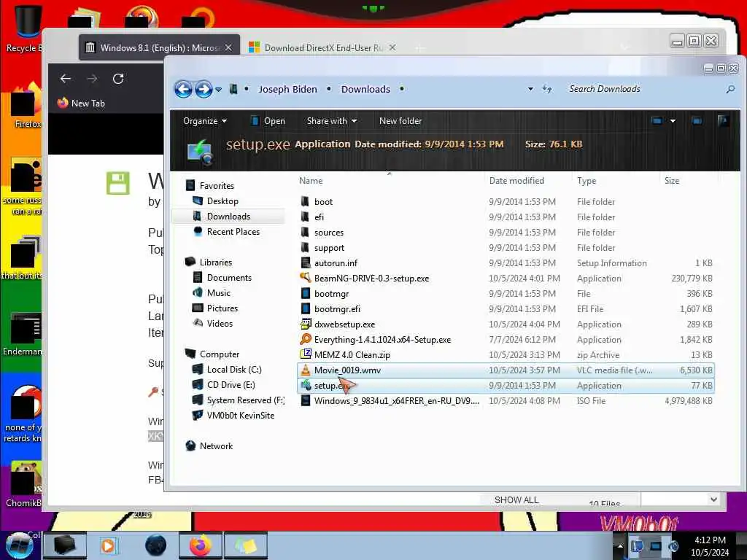Open the recent locations dropdown beside forward arrow
747x560 pixels.
pyautogui.click(x=218, y=90)
